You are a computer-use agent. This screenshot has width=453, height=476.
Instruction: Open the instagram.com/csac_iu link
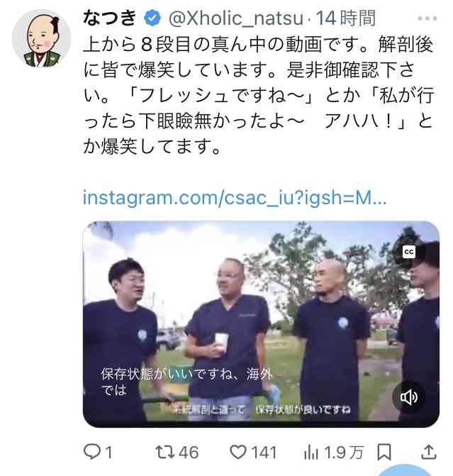pos(235,198)
